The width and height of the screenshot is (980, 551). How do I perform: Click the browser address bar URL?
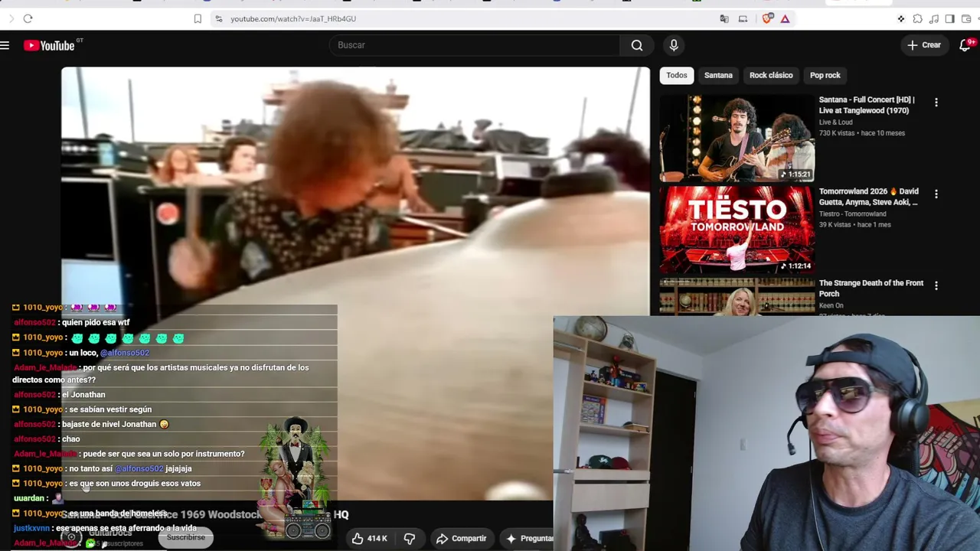tap(293, 18)
